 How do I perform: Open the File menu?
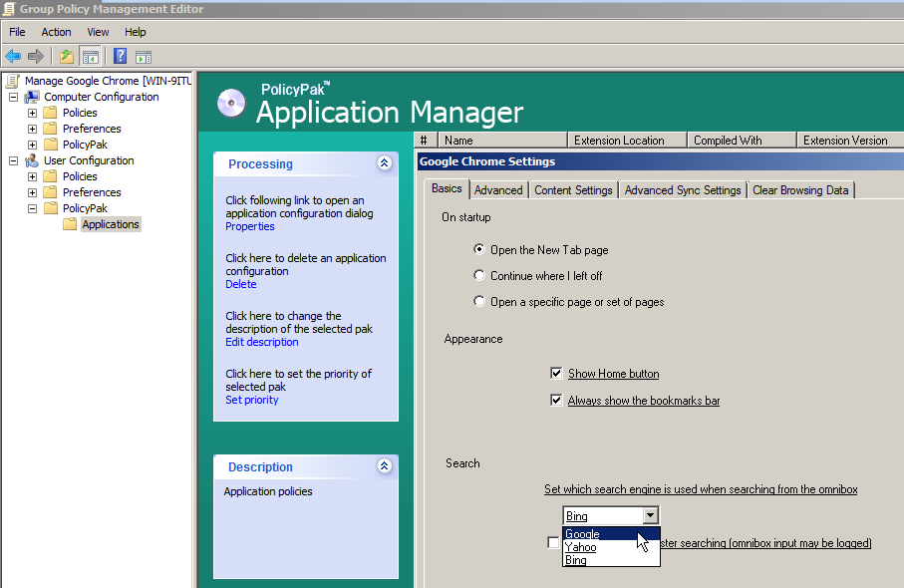coord(17,32)
